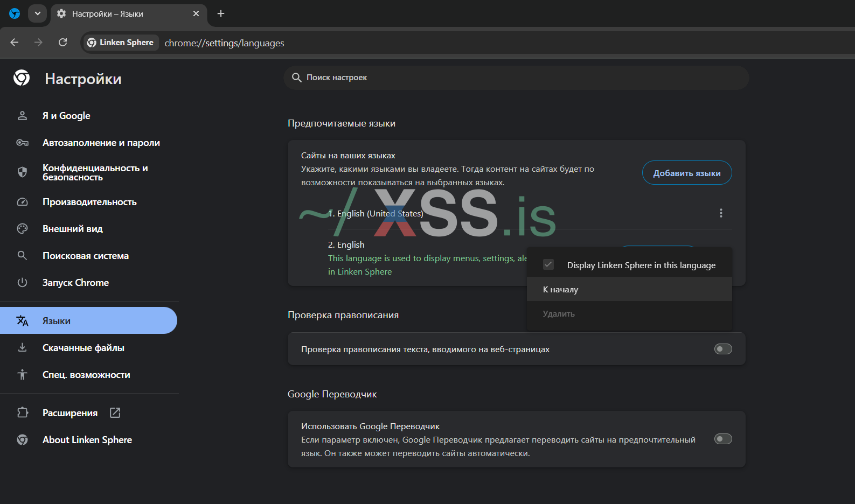Viewport: 855px width, 504px height.
Task: Check Display Linken Sphere in this language
Action: click(548, 265)
